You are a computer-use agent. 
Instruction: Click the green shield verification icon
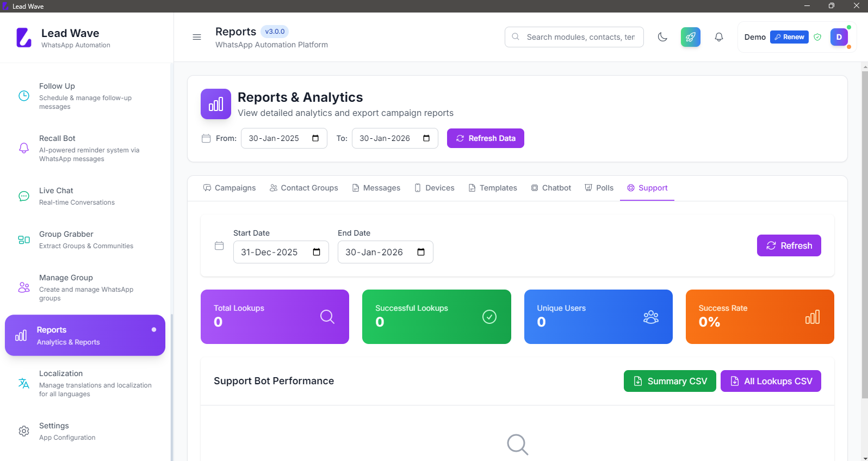coord(817,37)
